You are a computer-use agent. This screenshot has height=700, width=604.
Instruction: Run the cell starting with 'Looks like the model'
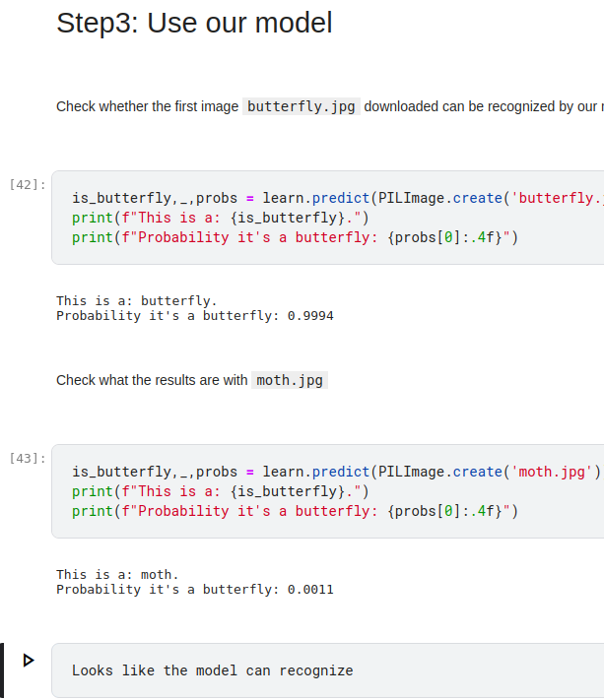(x=29, y=660)
